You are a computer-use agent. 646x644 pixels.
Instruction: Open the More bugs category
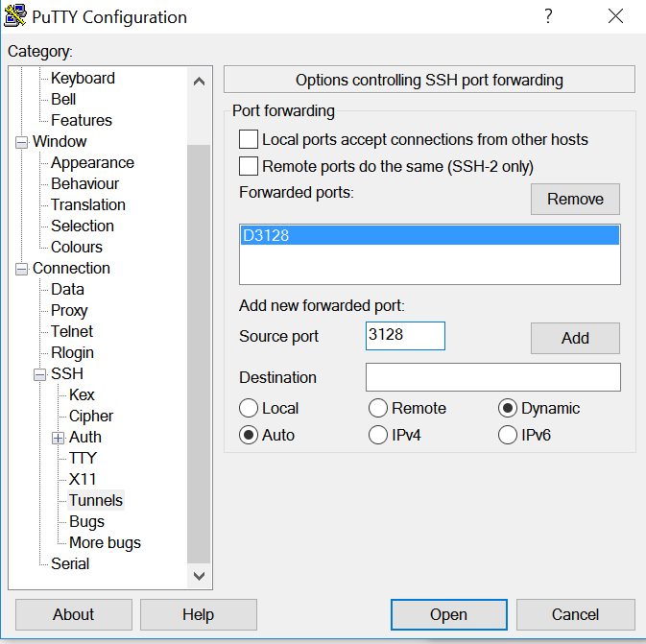(105, 542)
